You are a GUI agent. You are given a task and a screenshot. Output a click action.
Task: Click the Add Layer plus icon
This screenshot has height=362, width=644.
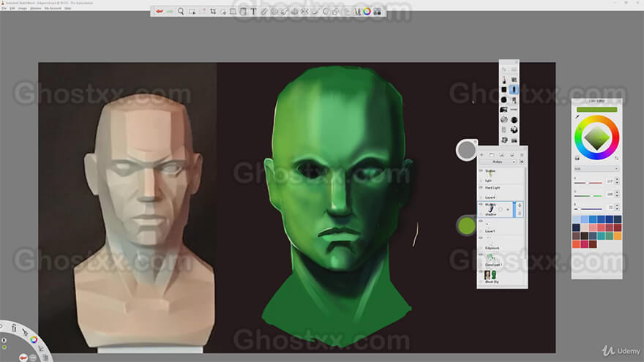482,155
